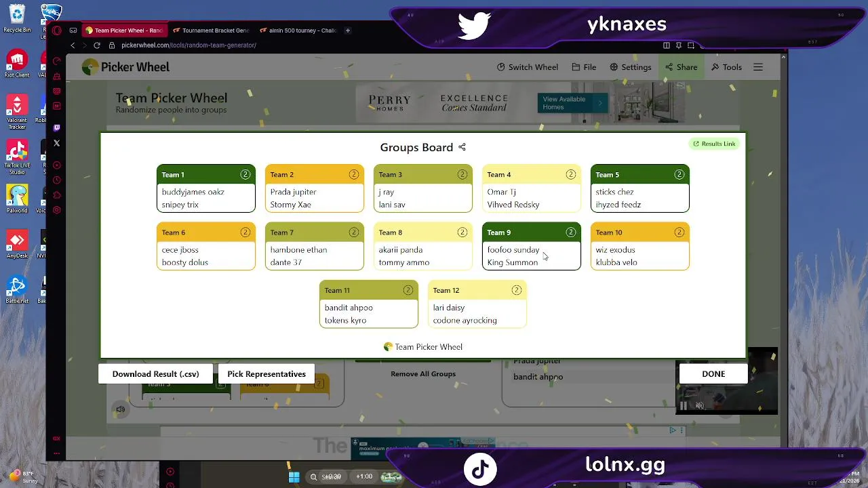
Task: Select the Riot Client desktop shortcut
Action: click(17, 64)
